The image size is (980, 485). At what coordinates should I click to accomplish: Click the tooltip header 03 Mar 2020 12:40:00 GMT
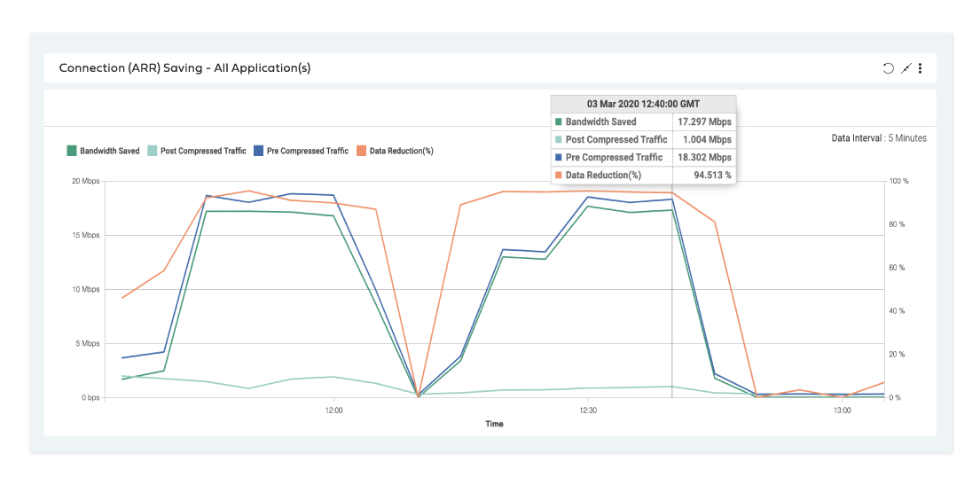(643, 104)
